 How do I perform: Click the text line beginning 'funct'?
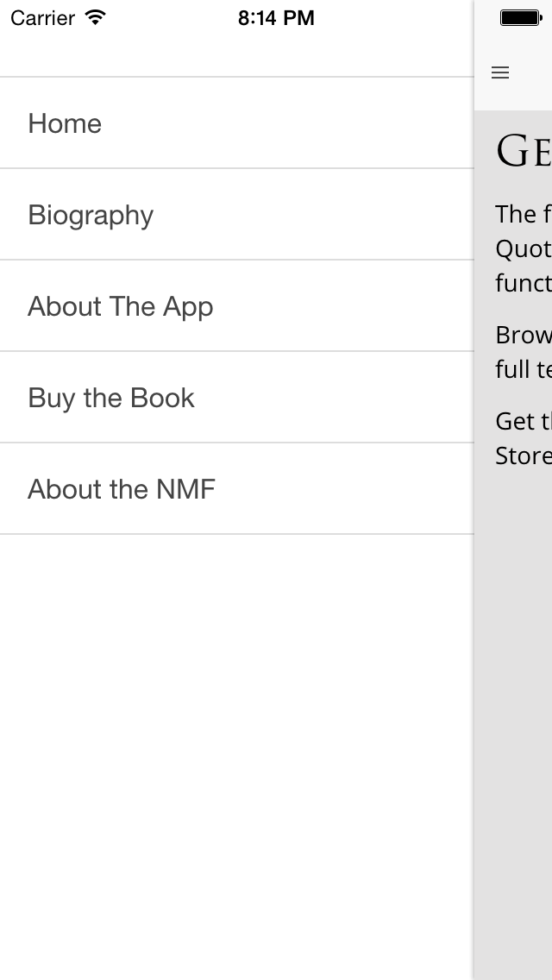[524, 283]
